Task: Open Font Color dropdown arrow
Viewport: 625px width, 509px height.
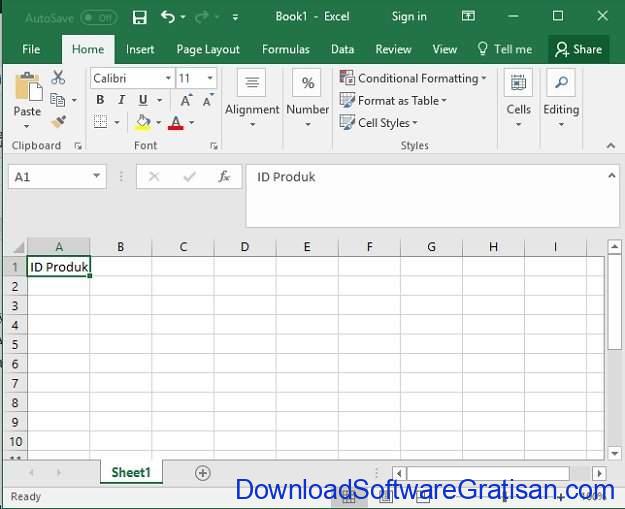Action: coord(192,122)
